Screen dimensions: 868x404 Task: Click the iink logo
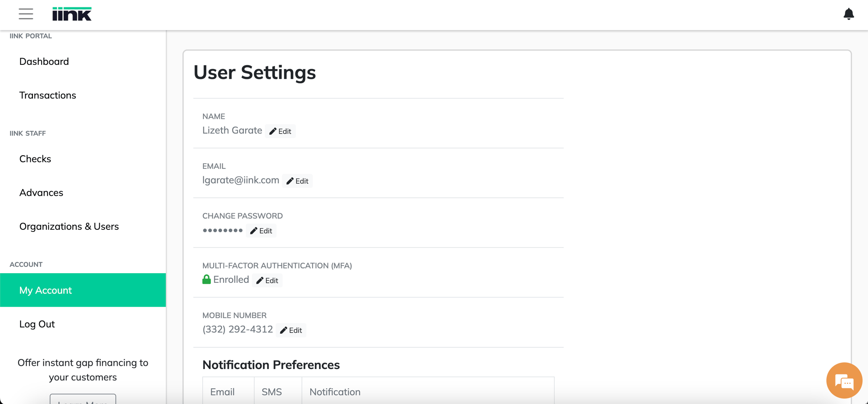[x=72, y=13]
